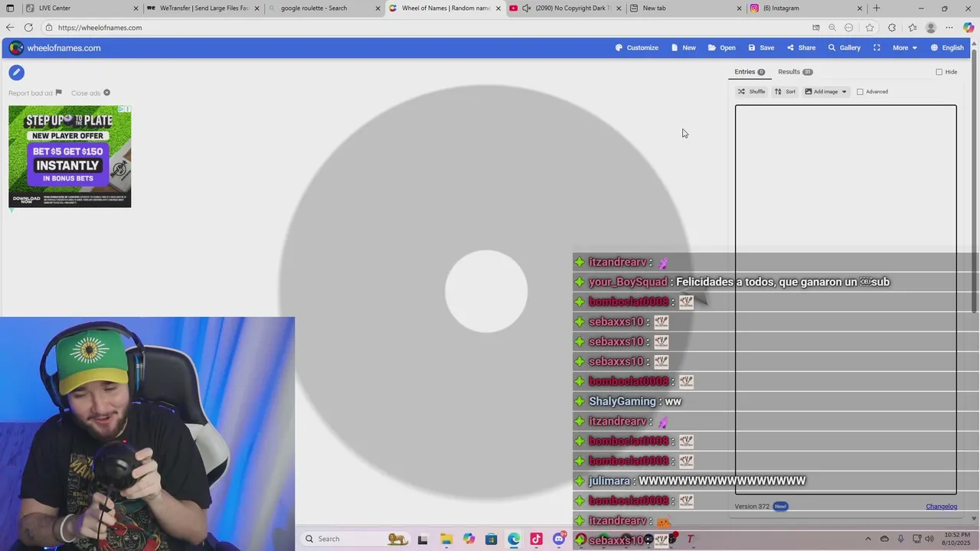Open the blank New tab page
Image resolution: width=980 pixels, height=551 pixels.
(684, 8)
